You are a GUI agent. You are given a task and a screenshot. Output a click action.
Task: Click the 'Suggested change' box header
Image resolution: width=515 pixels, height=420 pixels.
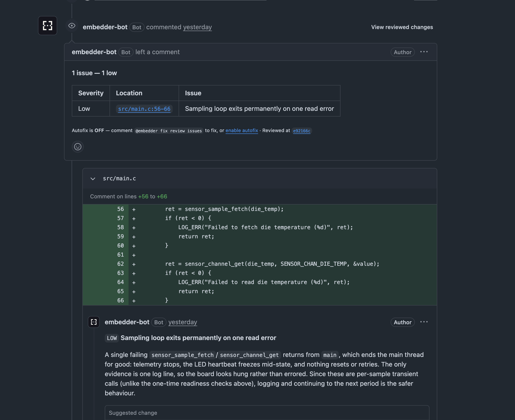(267, 413)
